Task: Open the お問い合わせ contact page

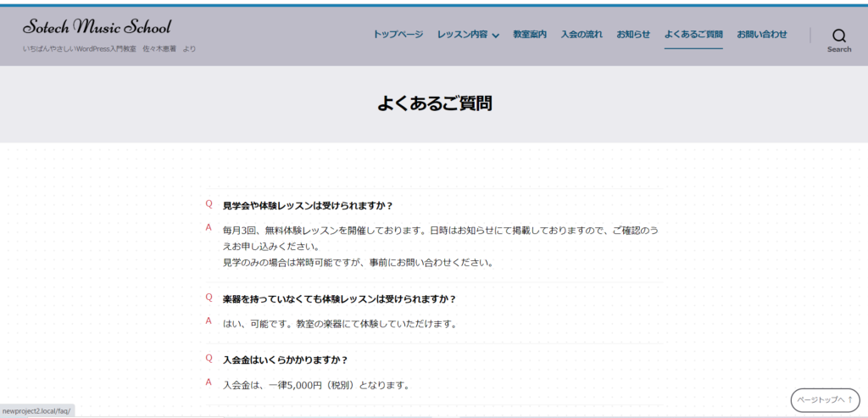Action: point(761,35)
